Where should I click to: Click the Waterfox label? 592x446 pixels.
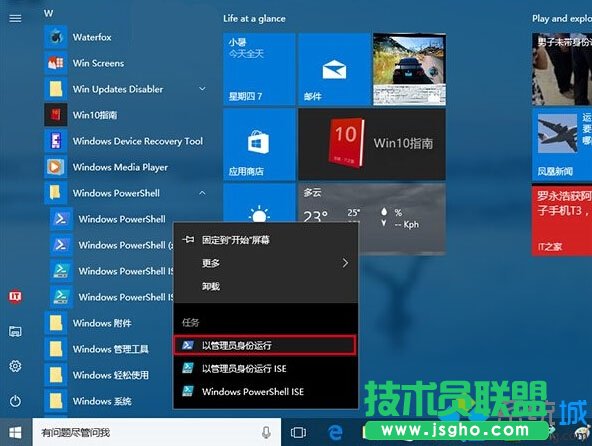[92, 37]
